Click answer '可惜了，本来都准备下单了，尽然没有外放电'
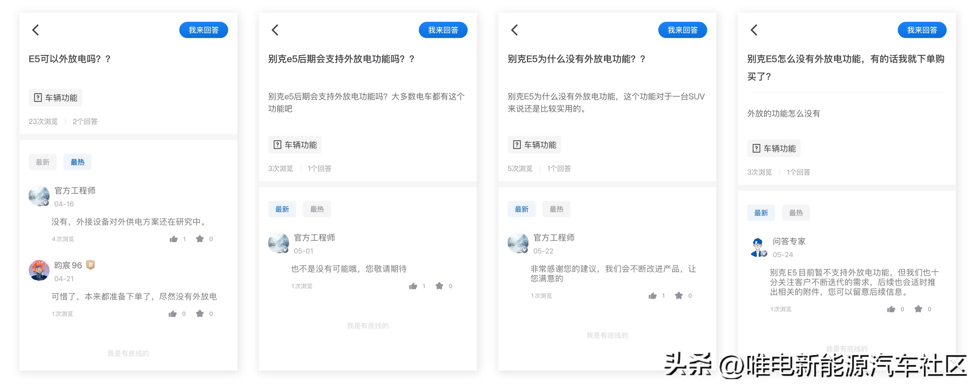The image size is (980, 389). coord(134,297)
